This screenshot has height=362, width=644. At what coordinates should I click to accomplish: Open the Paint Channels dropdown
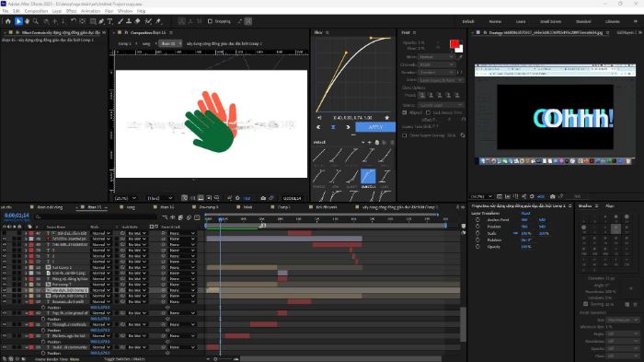pos(436,65)
